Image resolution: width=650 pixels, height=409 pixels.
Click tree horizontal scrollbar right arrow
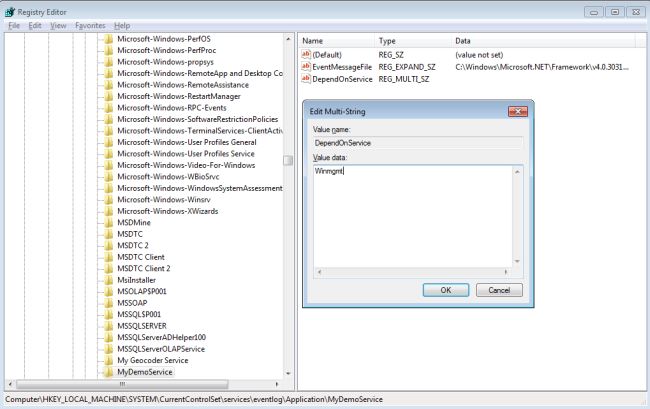(277, 384)
